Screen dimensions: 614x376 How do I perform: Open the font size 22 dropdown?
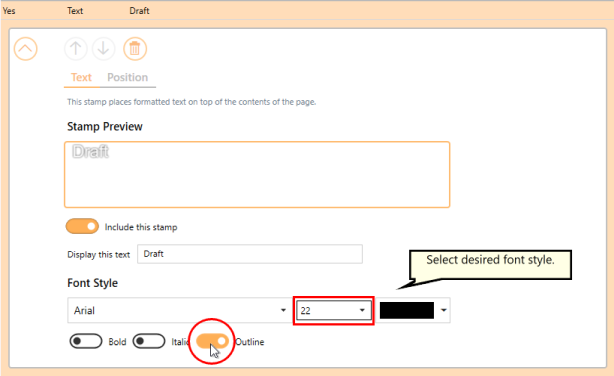pyautogui.click(x=334, y=311)
